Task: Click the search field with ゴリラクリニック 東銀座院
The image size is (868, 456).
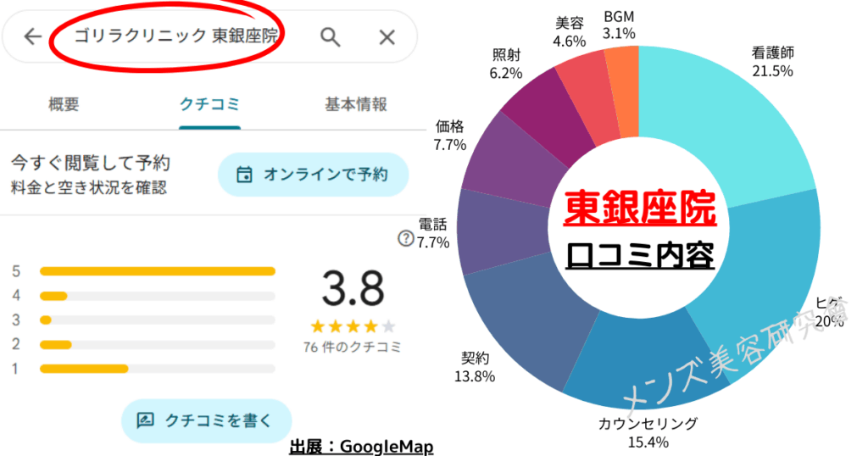Action: [176, 36]
